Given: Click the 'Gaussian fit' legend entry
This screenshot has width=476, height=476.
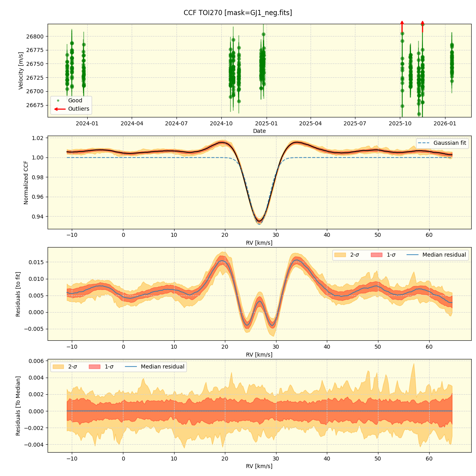Looking at the screenshot, I should (x=443, y=143).
